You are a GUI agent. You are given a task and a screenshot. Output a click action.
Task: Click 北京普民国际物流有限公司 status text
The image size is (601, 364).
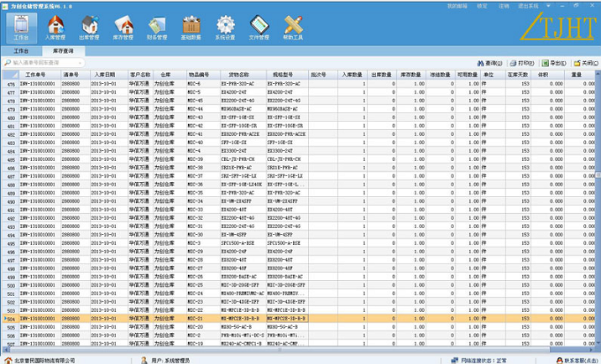click(44, 361)
